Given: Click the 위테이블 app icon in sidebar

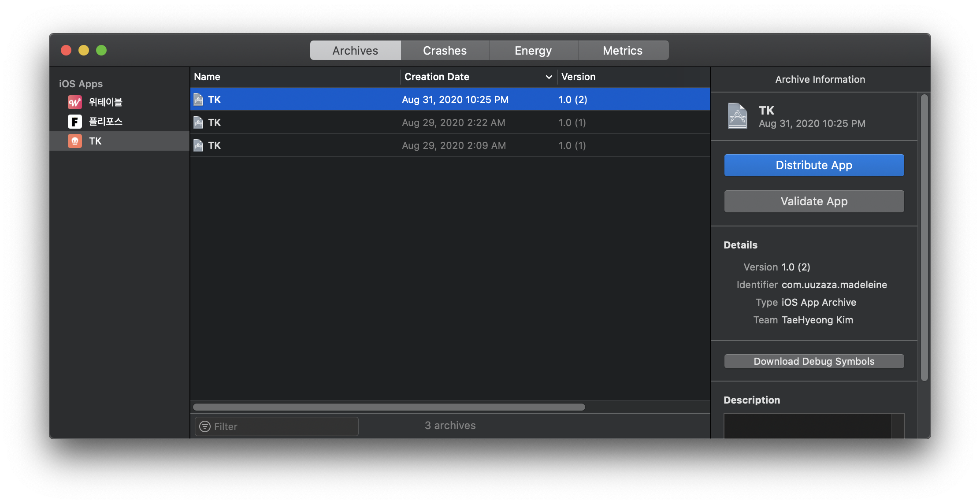Looking at the screenshot, I should tap(74, 102).
